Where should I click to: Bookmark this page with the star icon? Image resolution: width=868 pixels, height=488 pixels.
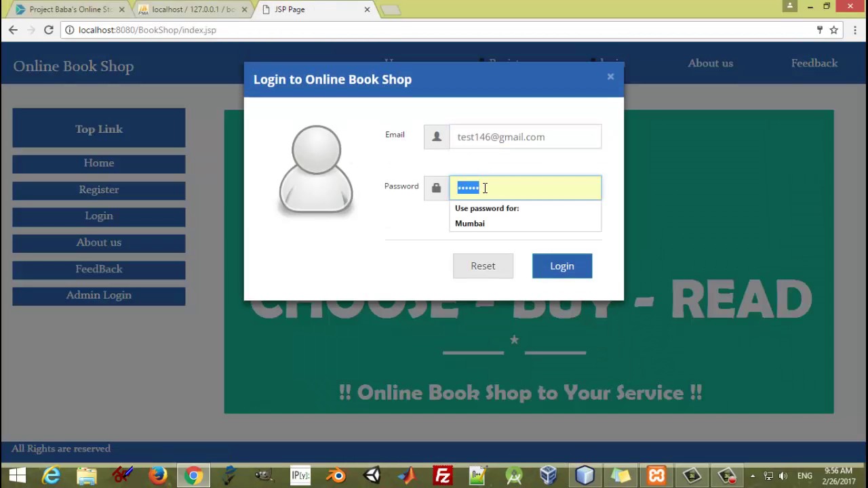834,30
